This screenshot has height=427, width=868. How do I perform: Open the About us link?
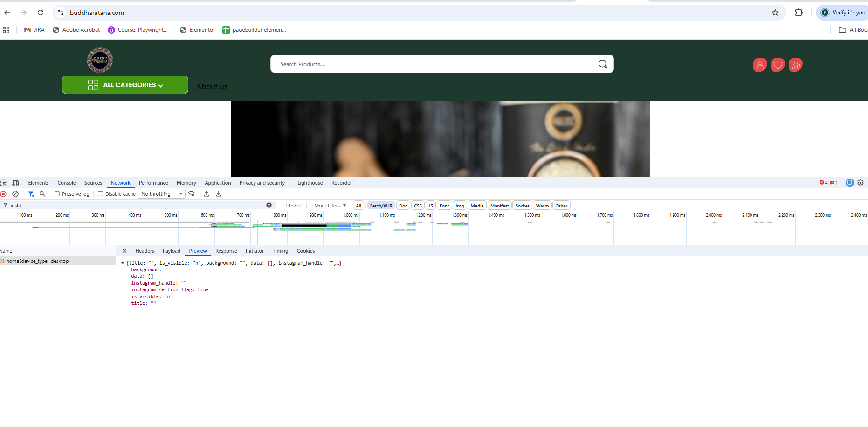(x=212, y=87)
